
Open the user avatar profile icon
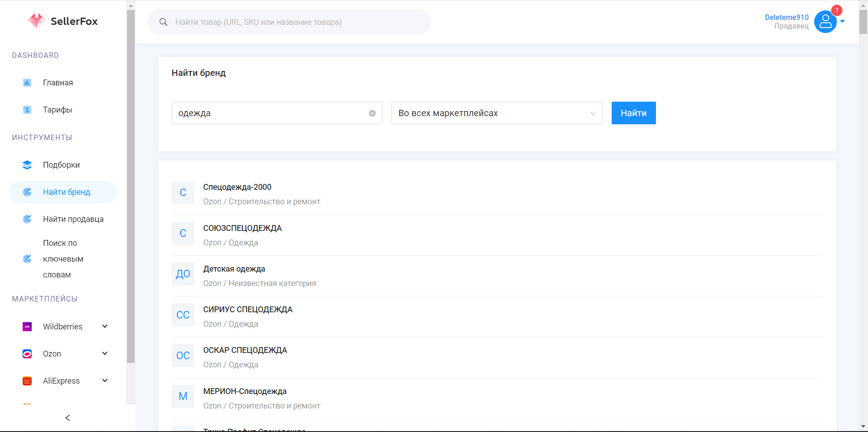pos(825,22)
